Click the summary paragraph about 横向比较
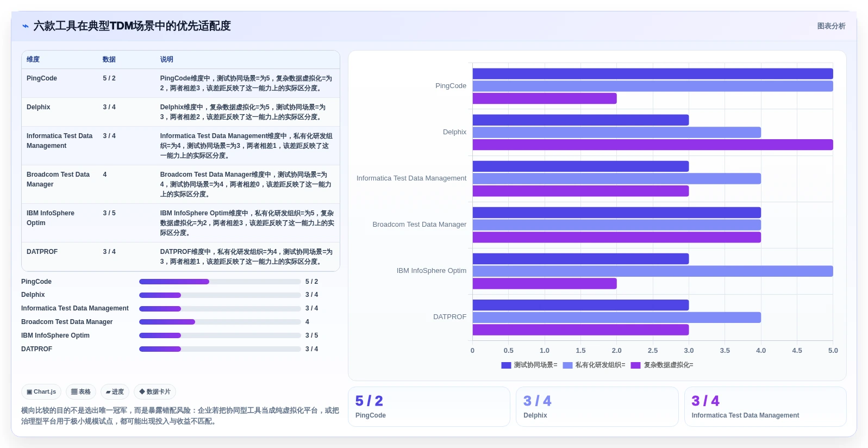 [x=180, y=416]
